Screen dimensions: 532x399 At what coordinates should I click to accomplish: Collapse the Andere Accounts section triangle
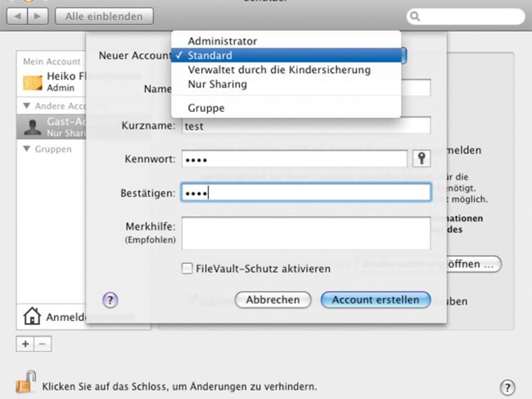coord(27,106)
